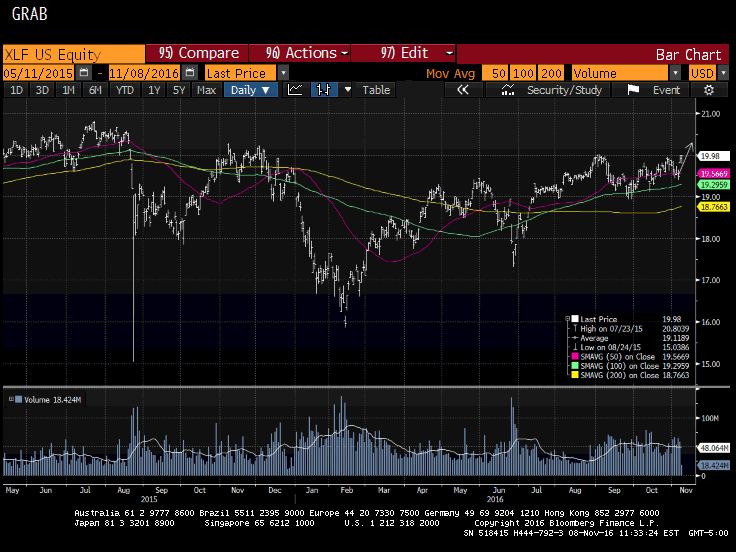
Task: Select the 3D time range
Action: tap(42, 90)
